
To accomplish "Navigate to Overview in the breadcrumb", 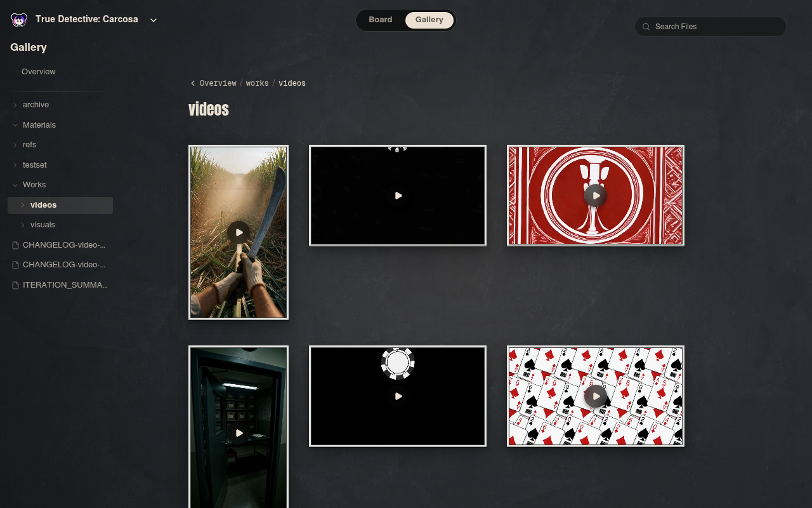I will (218, 83).
